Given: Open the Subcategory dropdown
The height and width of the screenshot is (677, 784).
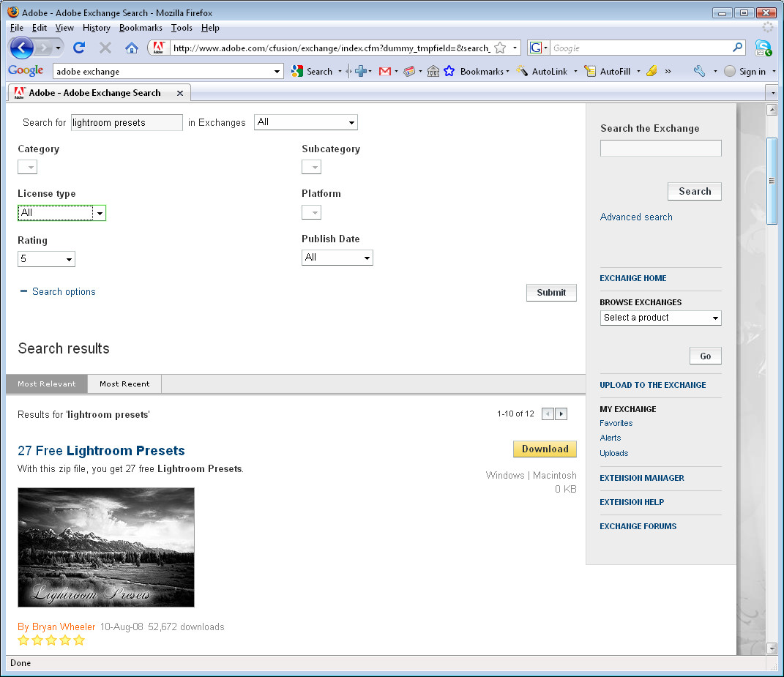Looking at the screenshot, I should tap(312, 167).
